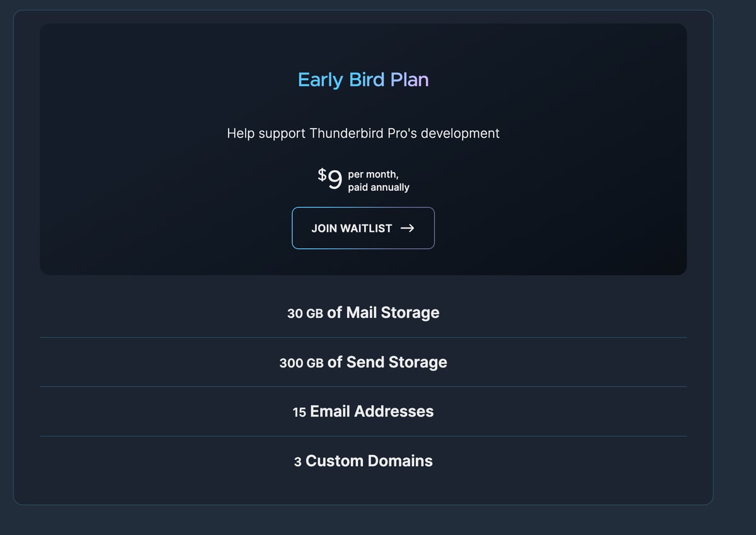Click the arrow icon beside JOIN WAITLIST

pyautogui.click(x=408, y=228)
